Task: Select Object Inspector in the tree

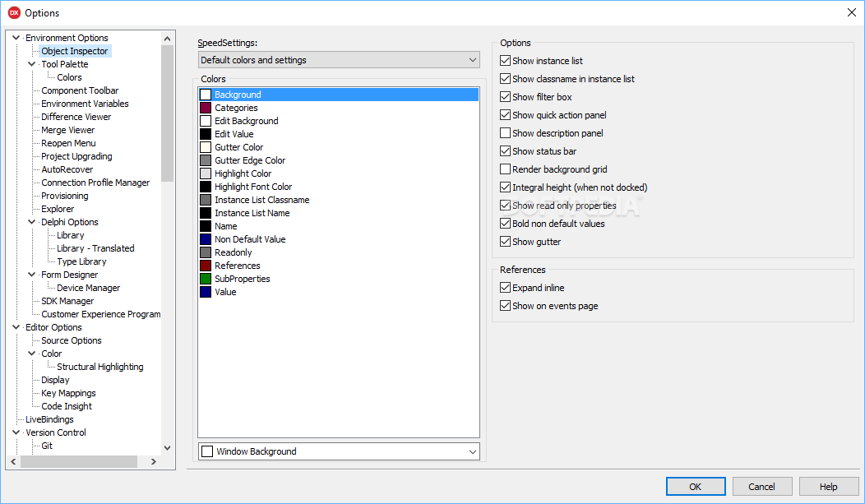Action: pyautogui.click(x=75, y=51)
